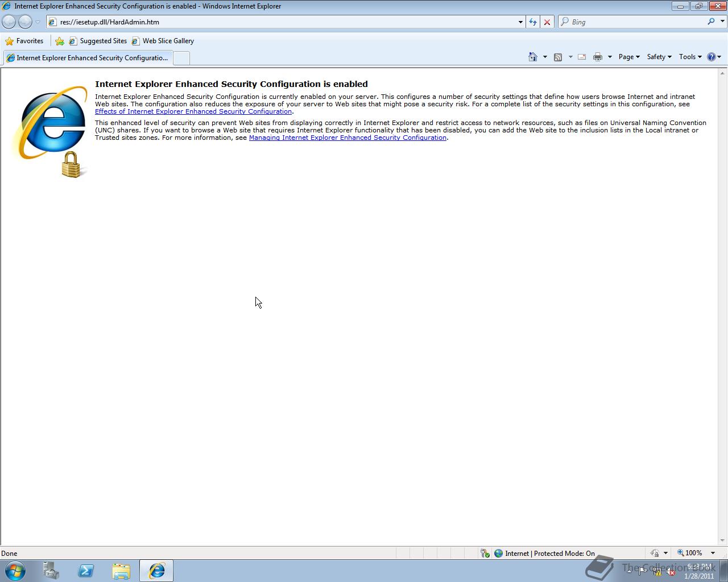Click the system clock date 1/28/2011

pos(699,576)
